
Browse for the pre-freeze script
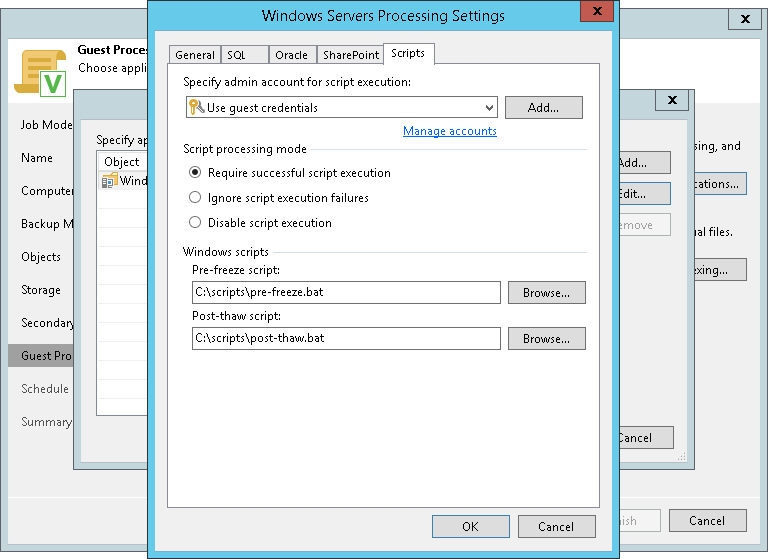[x=547, y=292]
